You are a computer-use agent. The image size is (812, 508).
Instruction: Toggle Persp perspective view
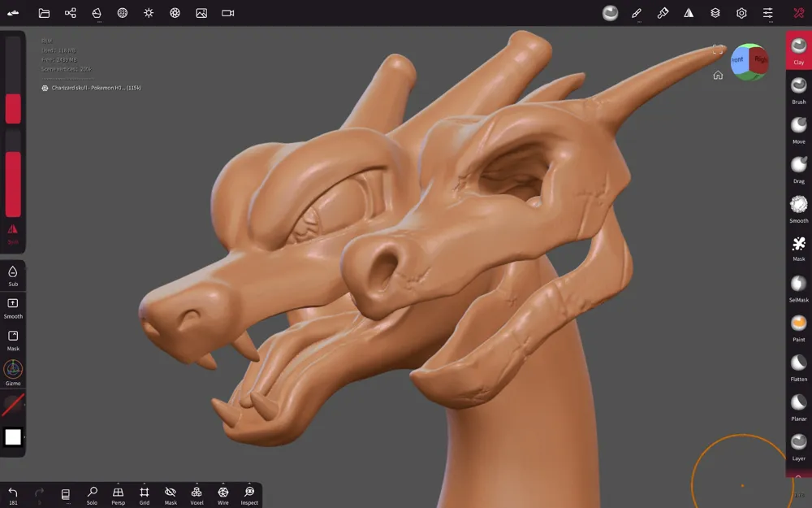coord(118,495)
